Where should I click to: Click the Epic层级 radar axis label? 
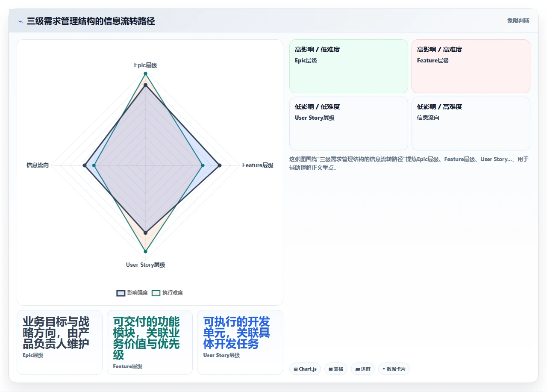(x=145, y=65)
